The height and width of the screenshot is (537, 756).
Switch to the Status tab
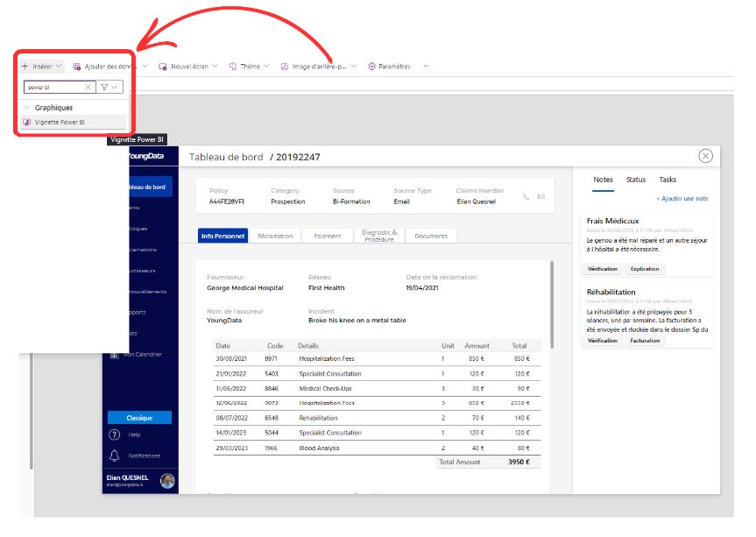tap(636, 180)
